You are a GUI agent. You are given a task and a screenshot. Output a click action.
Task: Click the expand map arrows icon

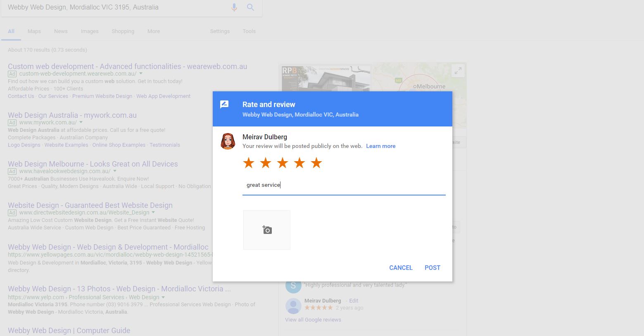pyautogui.click(x=458, y=71)
